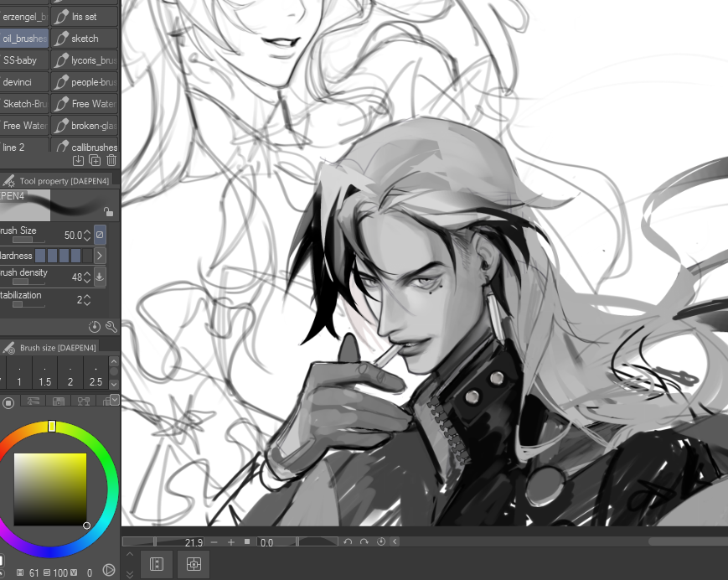Choose the broken-glas brush group

[84, 126]
